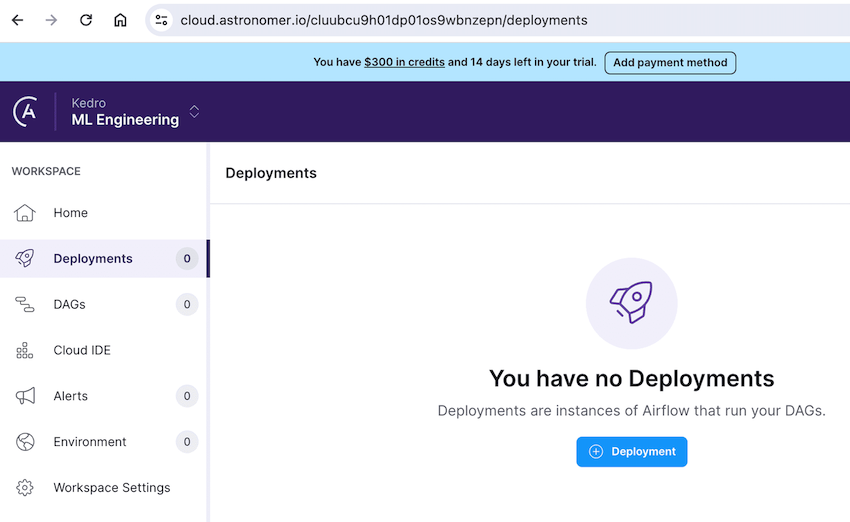Viewport: 850px width, 522px height.
Task: Click the Environment globe icon
Action: (25, 442)
